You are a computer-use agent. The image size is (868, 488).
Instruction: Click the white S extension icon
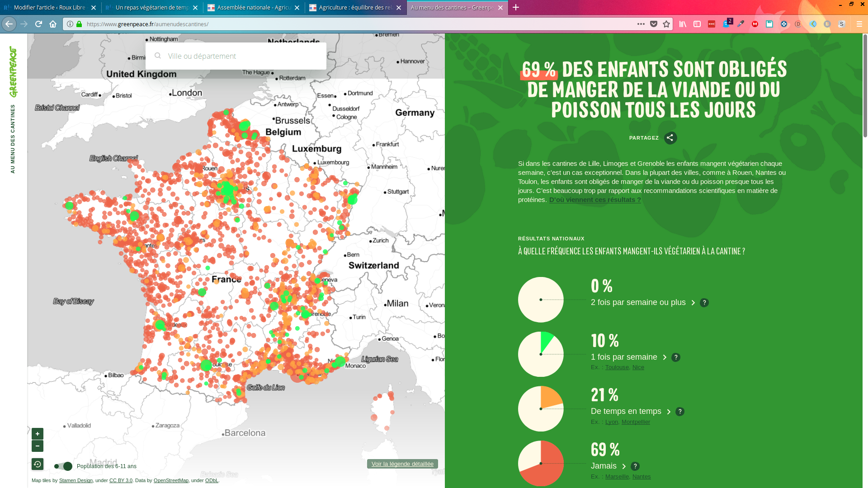pos(842,24)
